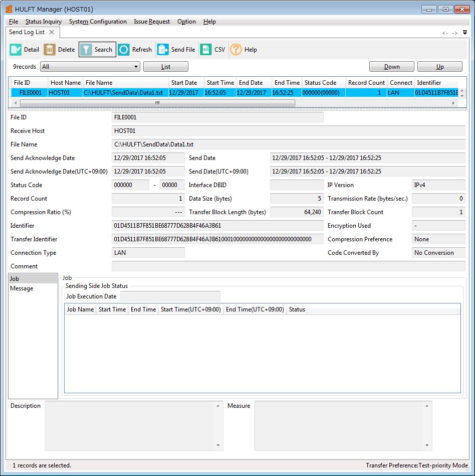
Task: Sort by Host Name column header
Action: point(66,83)
